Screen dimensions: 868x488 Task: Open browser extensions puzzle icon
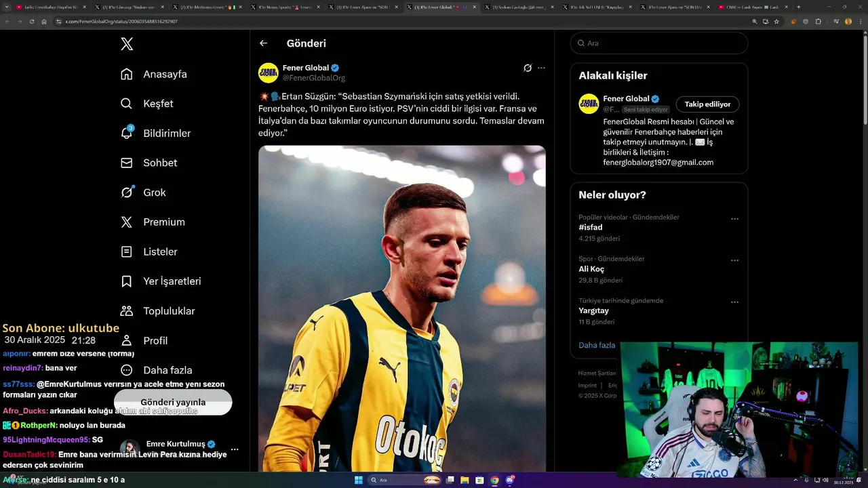818,22
